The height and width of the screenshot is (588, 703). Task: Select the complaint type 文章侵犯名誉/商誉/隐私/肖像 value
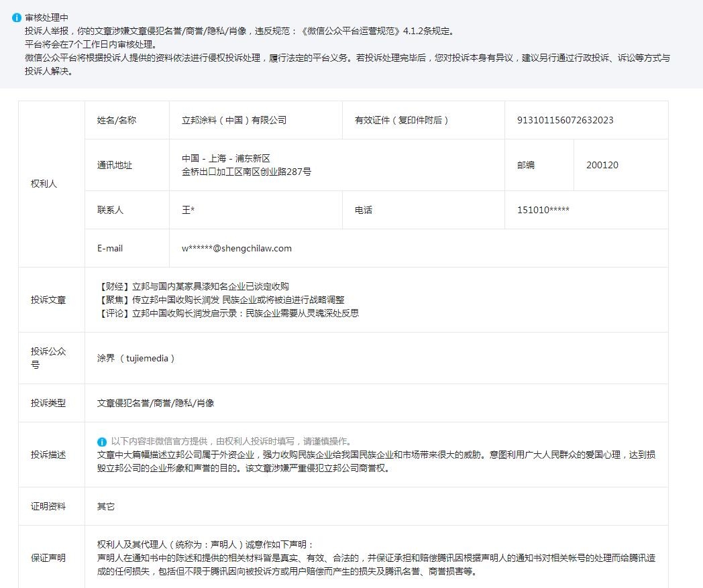coord(156,403)
